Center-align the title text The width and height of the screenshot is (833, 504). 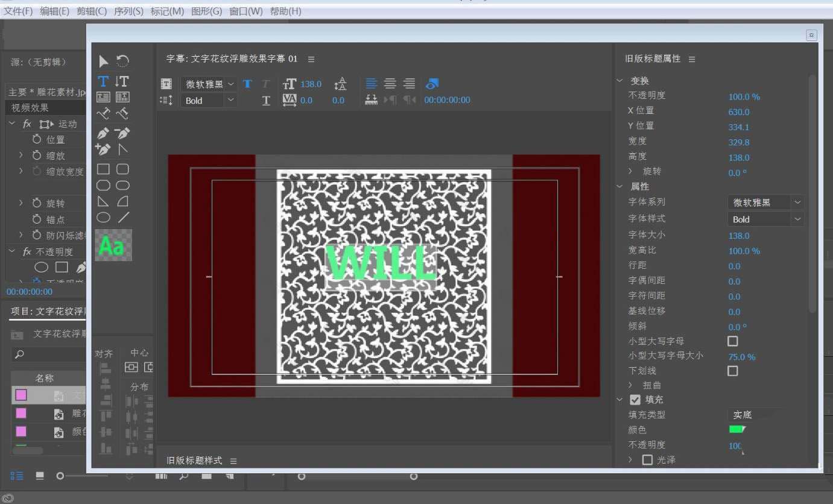tap(390, 84)
